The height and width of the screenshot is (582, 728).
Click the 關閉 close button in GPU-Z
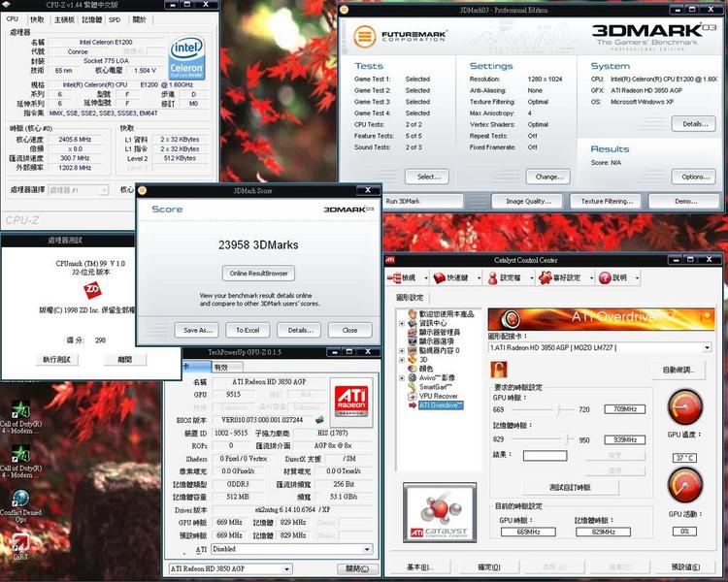(357, 569)
